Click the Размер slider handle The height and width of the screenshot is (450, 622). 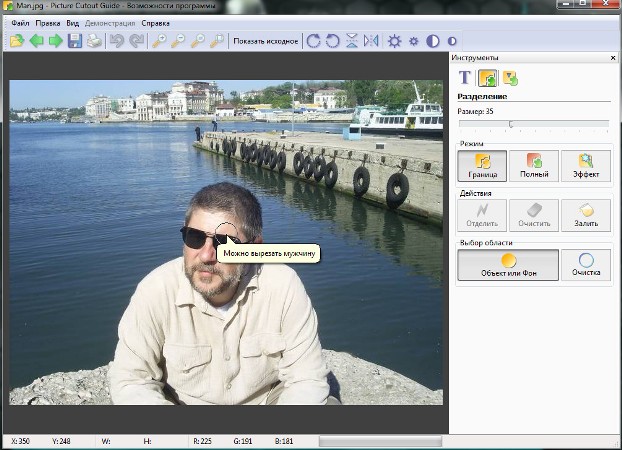click(511, 124)
